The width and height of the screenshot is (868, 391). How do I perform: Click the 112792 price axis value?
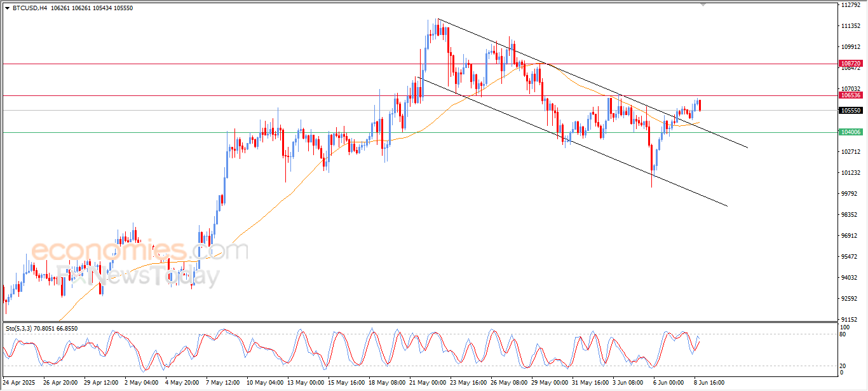click(x=850, y=5)
